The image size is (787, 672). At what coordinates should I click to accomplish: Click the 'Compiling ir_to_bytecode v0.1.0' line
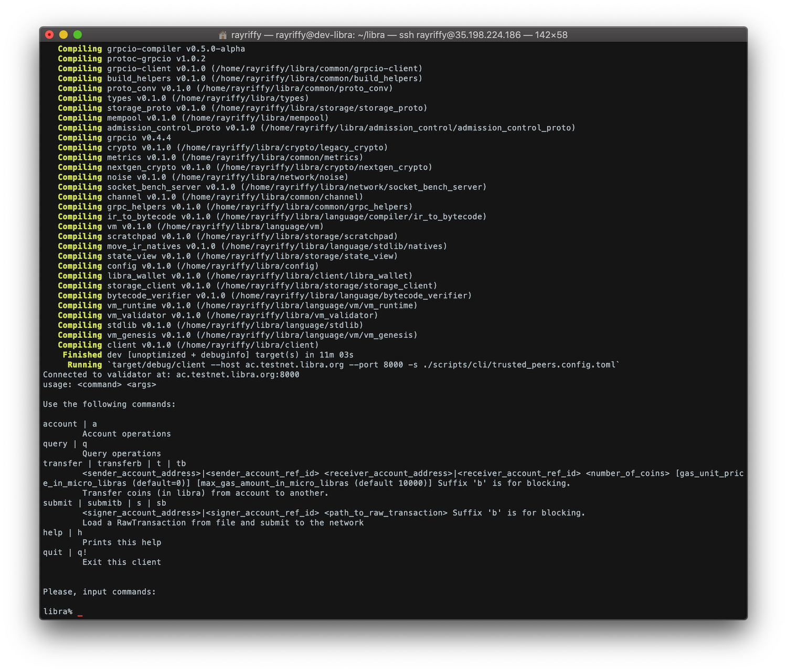coord(272,217)
